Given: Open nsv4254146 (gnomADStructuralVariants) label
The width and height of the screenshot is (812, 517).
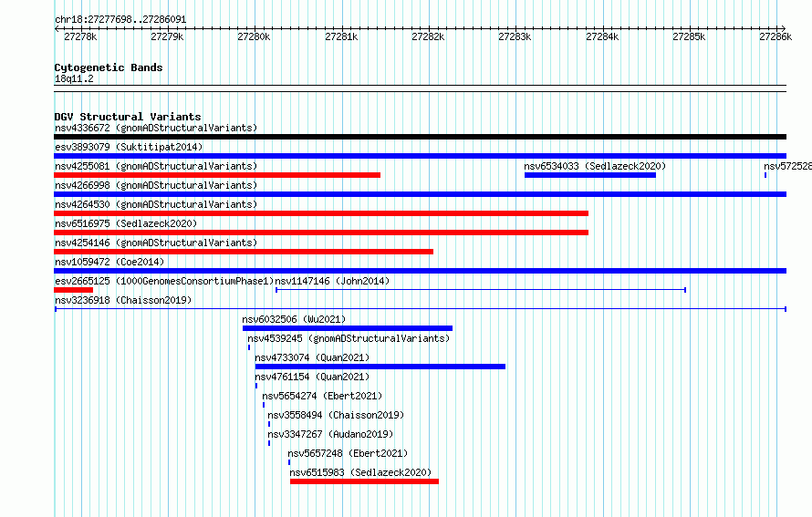Looking at the screenshot, I should pos(156,243).
